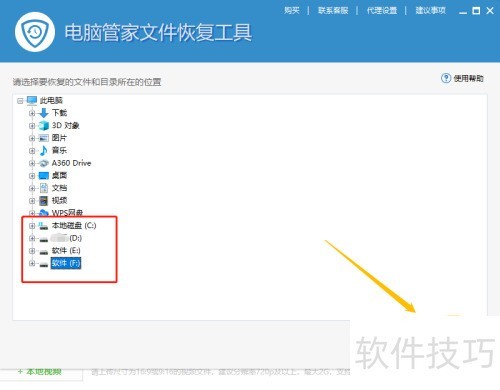Click the 音乐 music note icon

pos(44,151)
